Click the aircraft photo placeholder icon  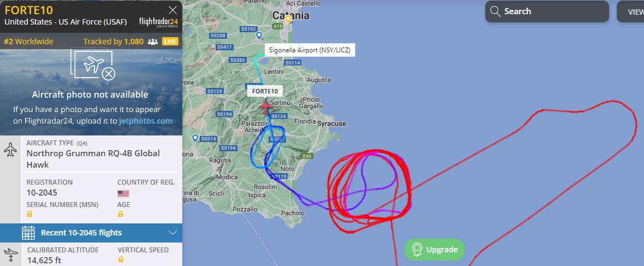tap(94, 64)
